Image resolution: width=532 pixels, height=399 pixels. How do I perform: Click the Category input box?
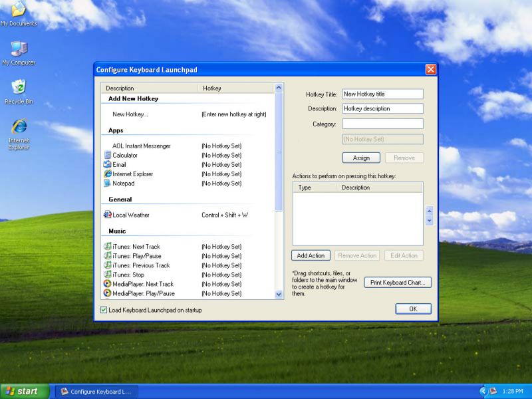pos(382,123)
